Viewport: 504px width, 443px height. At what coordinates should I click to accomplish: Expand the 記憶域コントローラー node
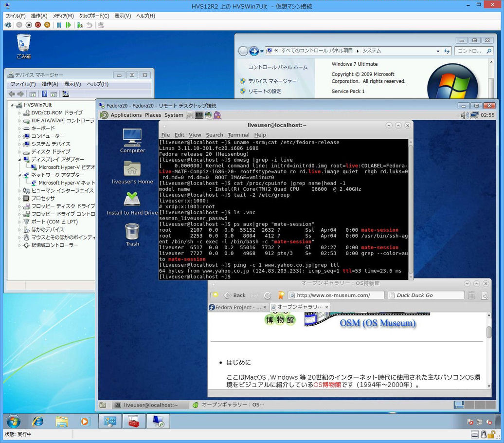[19, 245]
